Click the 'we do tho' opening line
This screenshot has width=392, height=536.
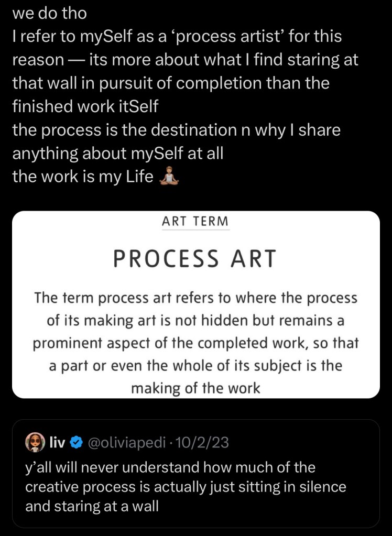pos(49,14)
